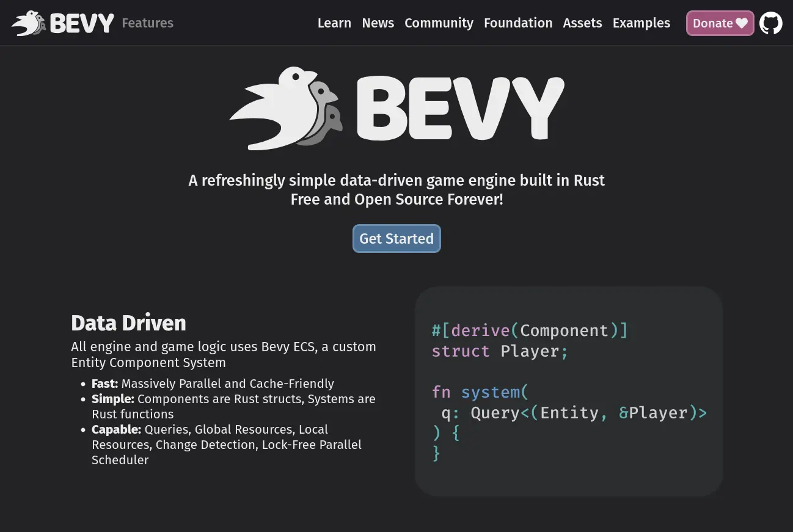793x532 pixels.
Task: Click the heart icon on the Donate button
Action: 742,23
